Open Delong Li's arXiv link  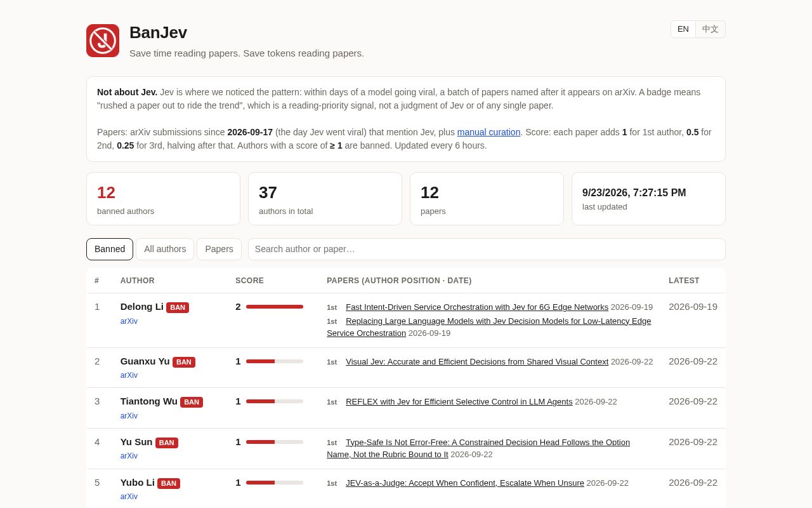[x=129, y=321]
